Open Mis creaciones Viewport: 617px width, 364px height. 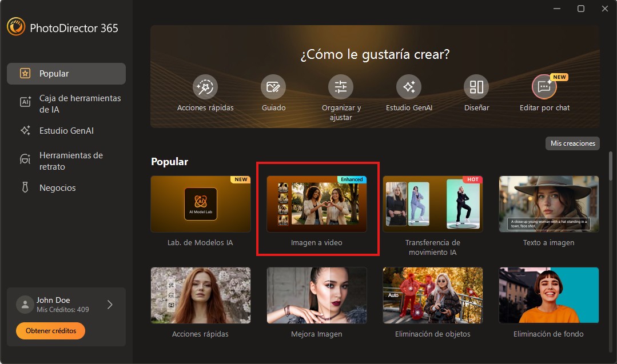[x=572, y=143]
